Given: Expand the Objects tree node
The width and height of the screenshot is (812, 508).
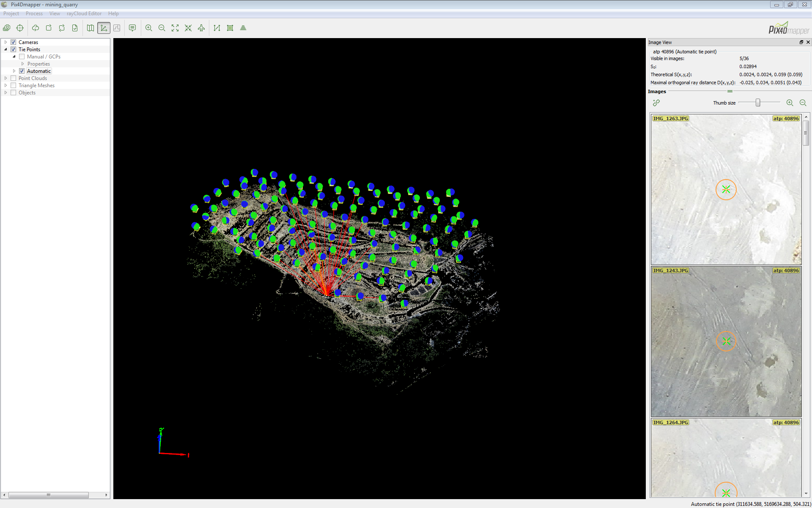Looking at the screenshot, I should pos(5,93).
